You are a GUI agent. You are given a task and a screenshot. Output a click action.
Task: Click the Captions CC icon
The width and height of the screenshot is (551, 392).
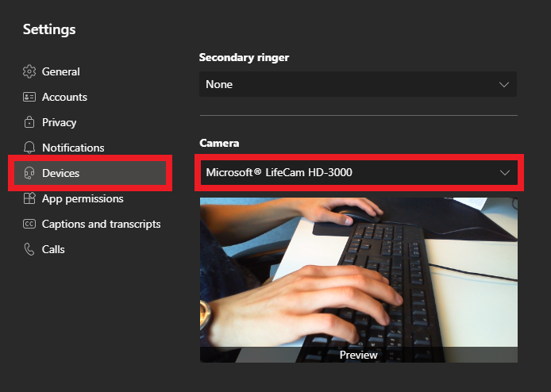29,224
